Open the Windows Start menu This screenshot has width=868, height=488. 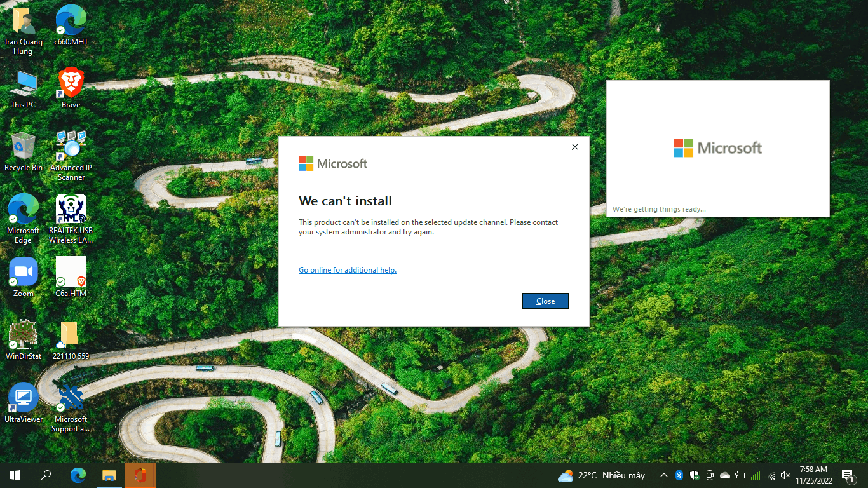15,475
